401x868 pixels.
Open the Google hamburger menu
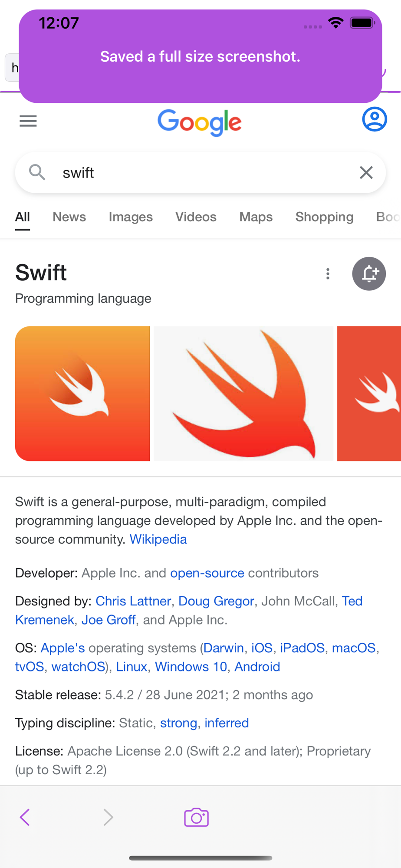pyautogui.click(x=28, y=121)
